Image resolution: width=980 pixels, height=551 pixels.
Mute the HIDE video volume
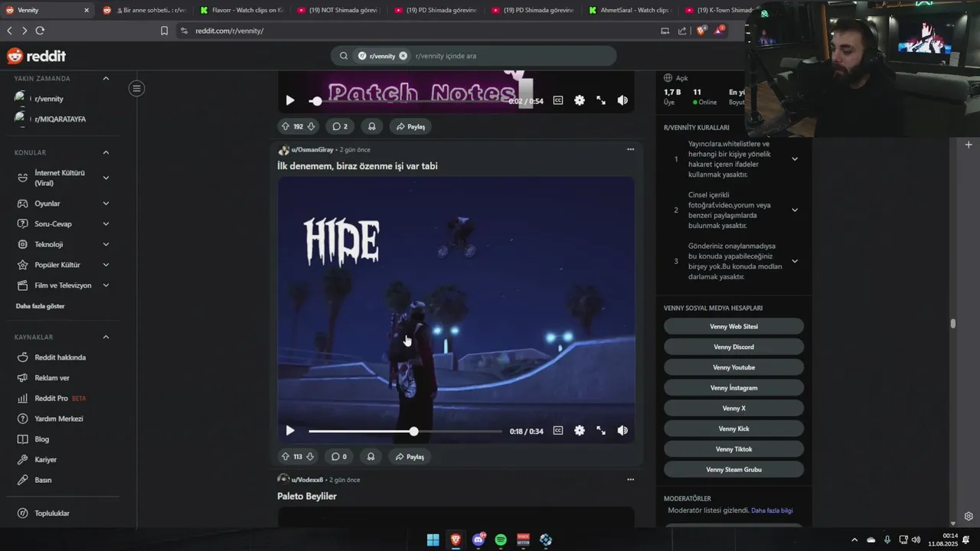pos(622,431)
